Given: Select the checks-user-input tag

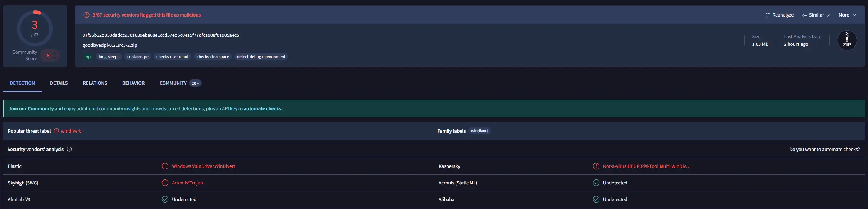Looking at the screenshot, I should point(172,57).
